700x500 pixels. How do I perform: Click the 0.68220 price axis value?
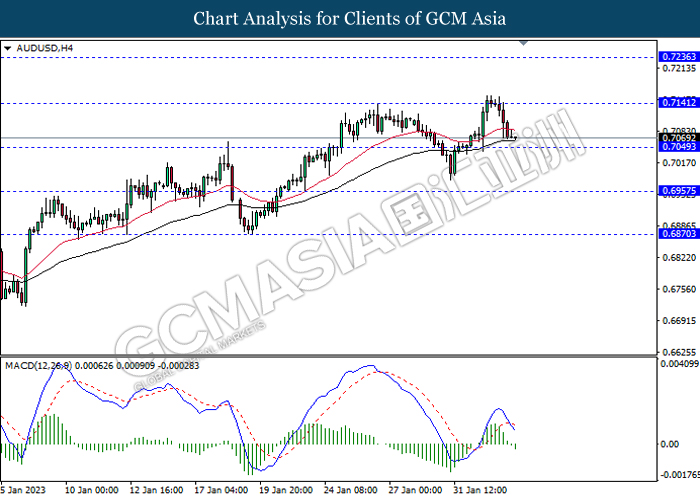(x=679, y=258)
